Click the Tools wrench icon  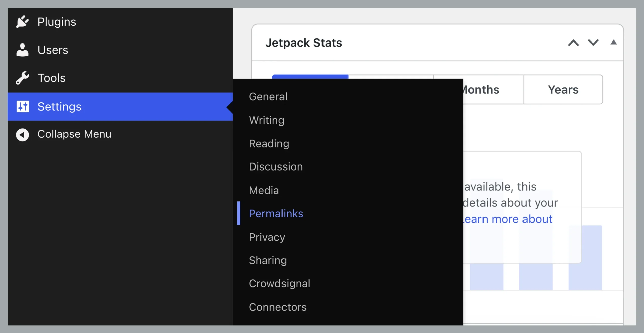pyautogui.click(x=22, y=78)
